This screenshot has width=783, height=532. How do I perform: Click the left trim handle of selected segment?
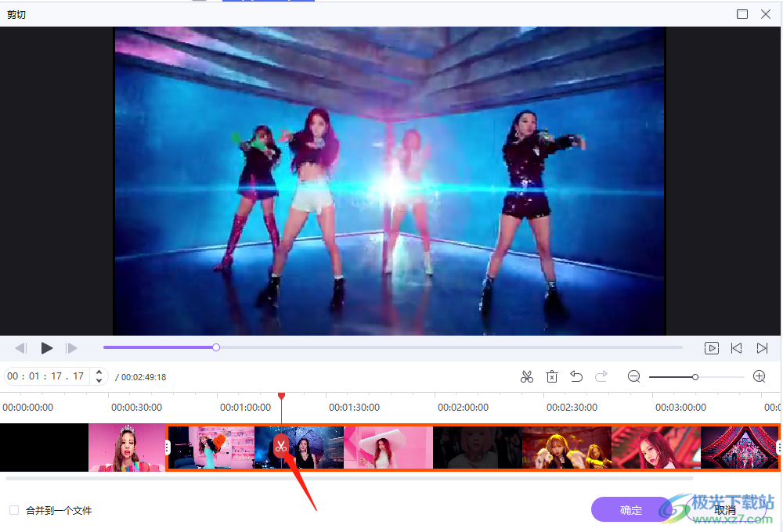168,448
